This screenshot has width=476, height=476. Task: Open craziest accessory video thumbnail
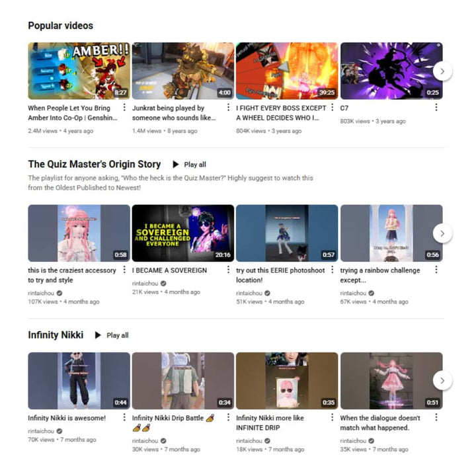(x=79, y=233)
